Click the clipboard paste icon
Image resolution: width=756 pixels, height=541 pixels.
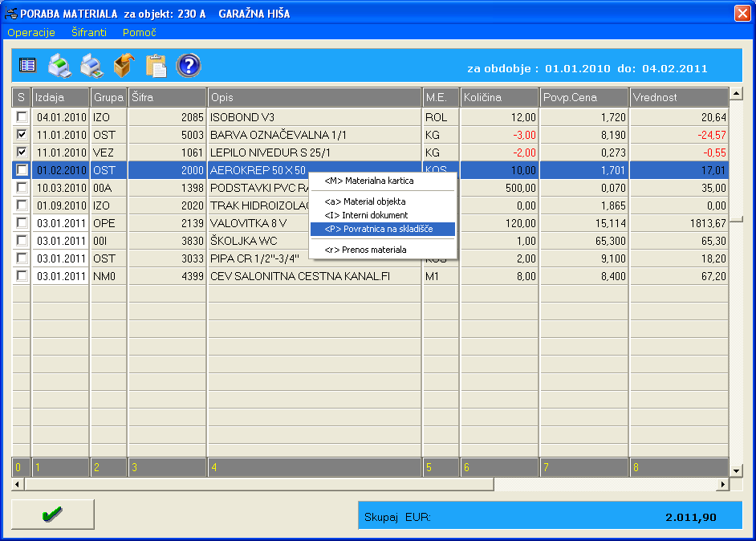point(155,65)
